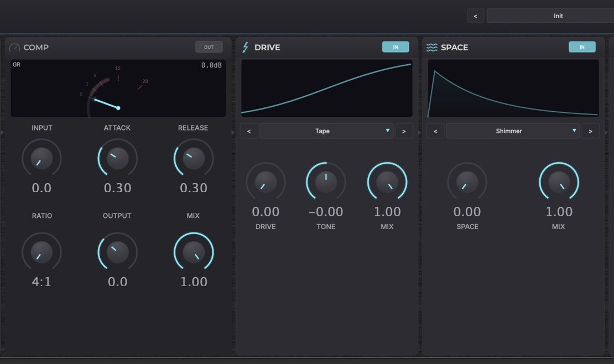This screenshot has width=614, height=364.
Task: Click the SPACE panel MIX value 1.00
Action: tap(559, 211)
